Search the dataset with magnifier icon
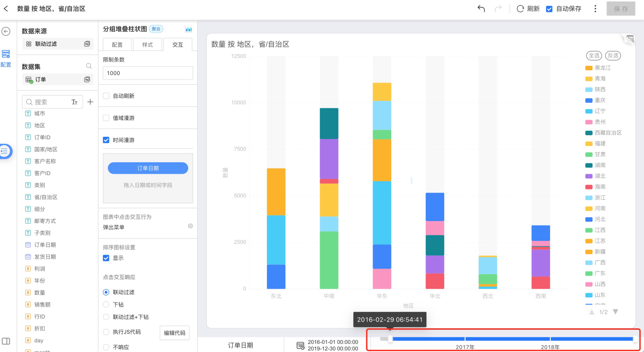 point(89,66)
